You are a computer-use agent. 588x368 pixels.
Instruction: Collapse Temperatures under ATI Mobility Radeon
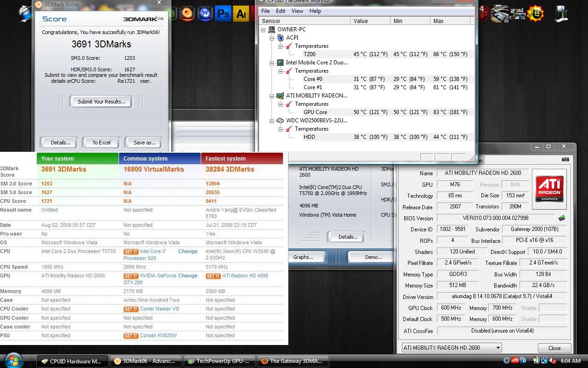[x=280, y=104]
